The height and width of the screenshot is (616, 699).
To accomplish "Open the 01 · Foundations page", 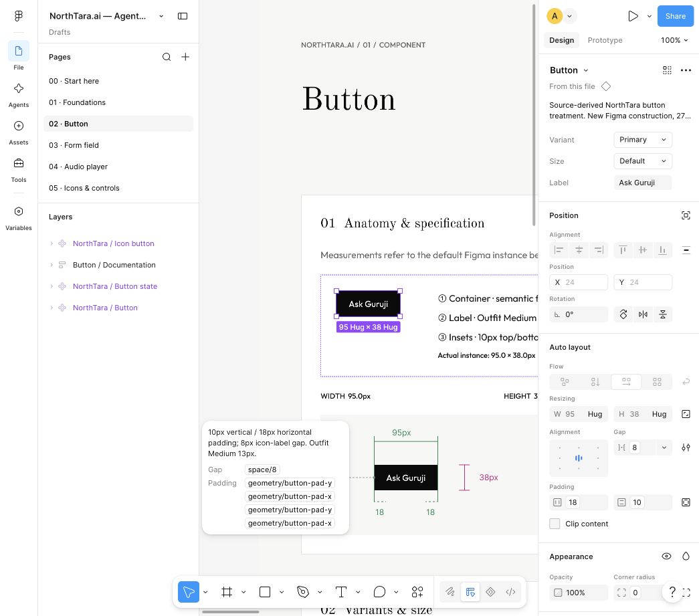I will 118,102.
